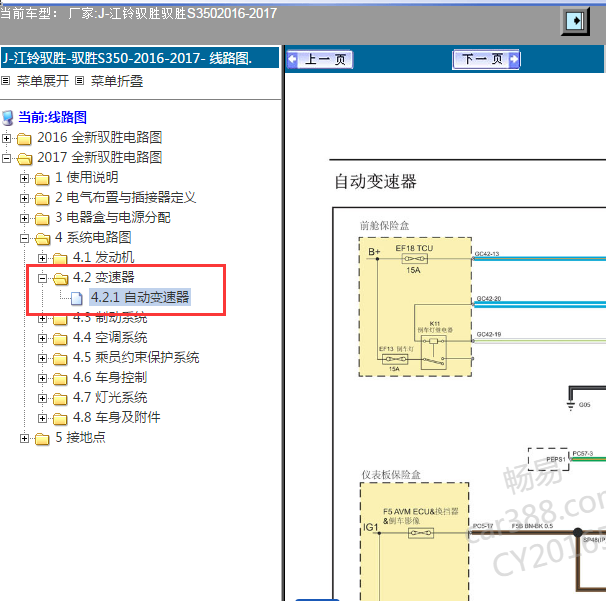Click open folder icon of 4.2 变速器
Screen dimensions: 606x601
click(x=60, y=279)
